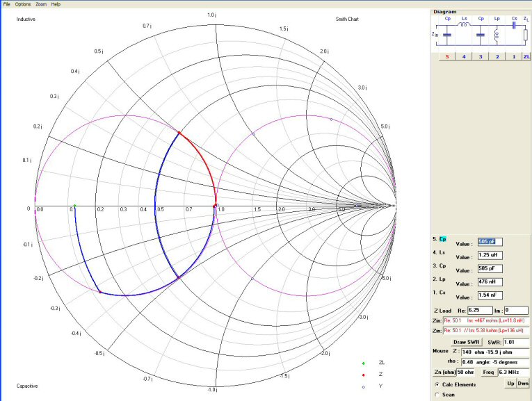Select element 3 button under diagram

tap(481, 56)
